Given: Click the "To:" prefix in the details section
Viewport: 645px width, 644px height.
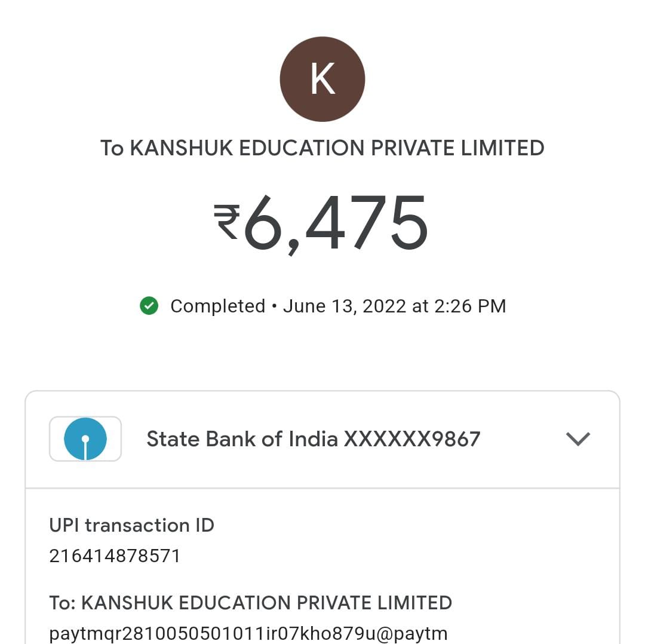Looking at the screenshot, I should coord(62,602).
